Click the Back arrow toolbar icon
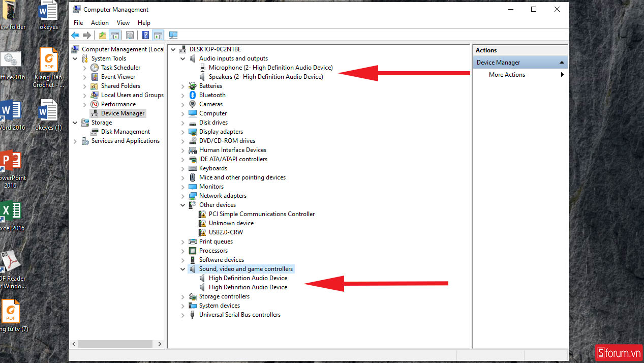 [x=75, y=35]
